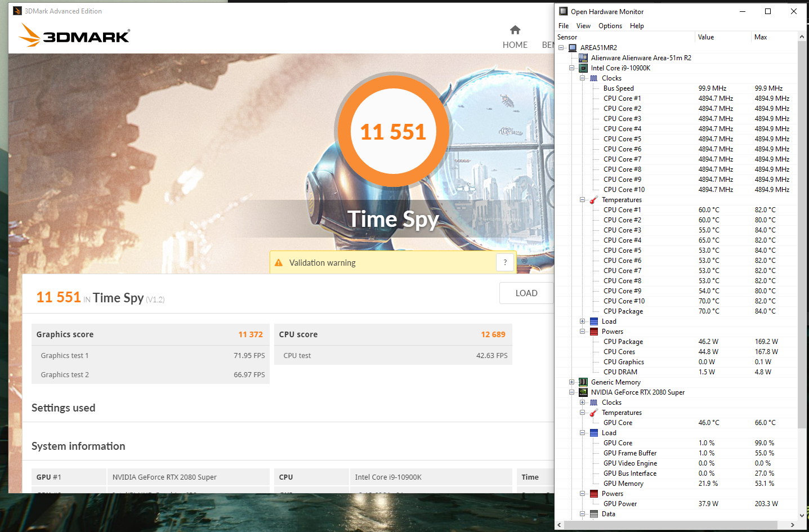
Task: Select the CPU Package power row
Action: coord(677,342)
